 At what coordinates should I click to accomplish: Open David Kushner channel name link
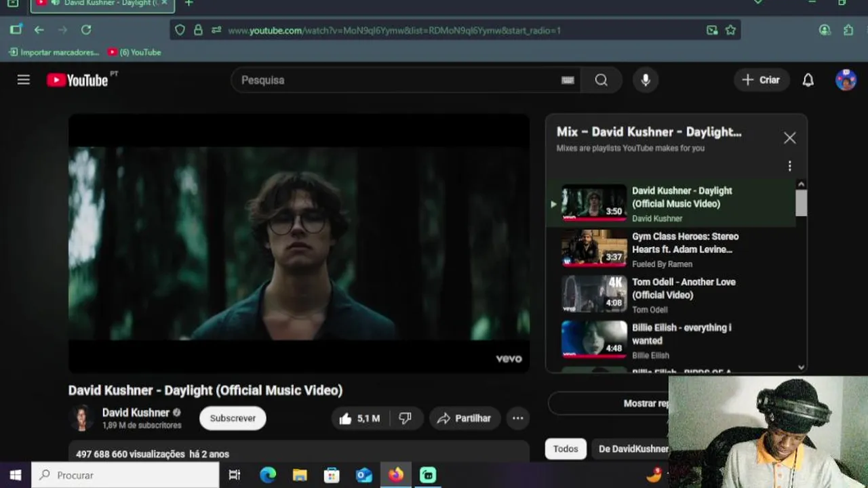click(x=136, y=413)
